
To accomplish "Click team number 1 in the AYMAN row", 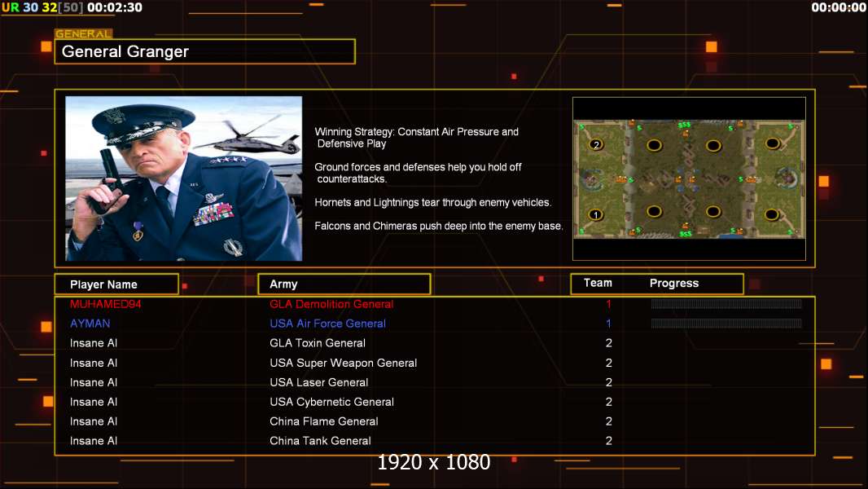I will 608,324.
